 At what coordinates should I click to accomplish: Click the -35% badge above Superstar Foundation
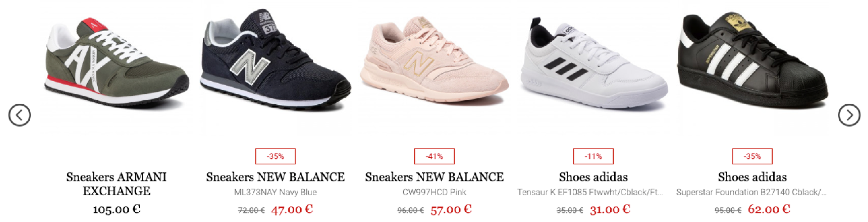coord(752,156)
